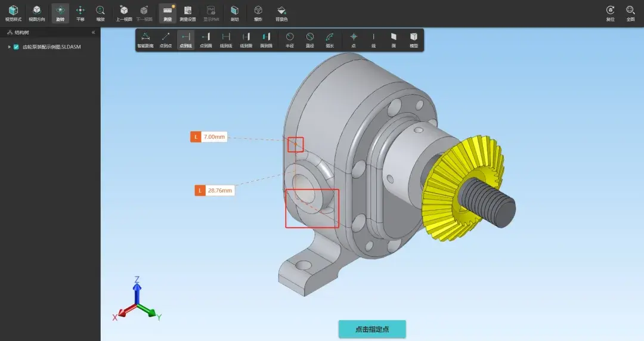Select 点到点 point-to-point measurement
The image size is (644, 341).
(166, 40)
